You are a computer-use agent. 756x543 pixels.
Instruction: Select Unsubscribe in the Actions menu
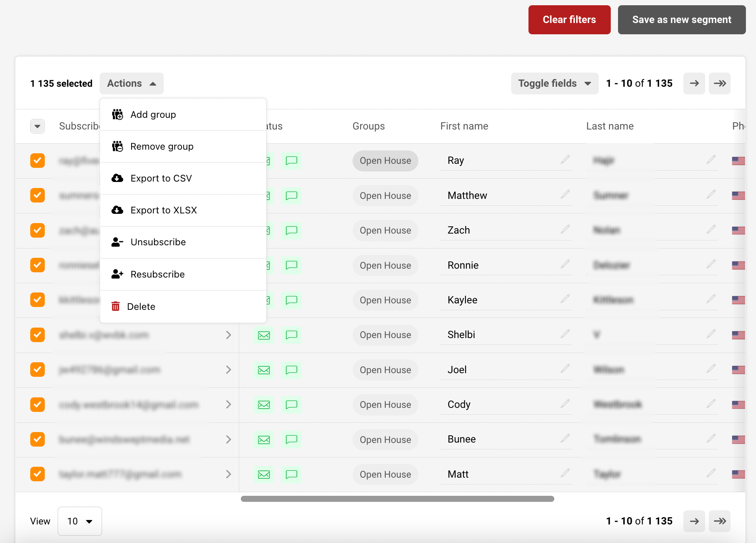(x=158, y=242)
